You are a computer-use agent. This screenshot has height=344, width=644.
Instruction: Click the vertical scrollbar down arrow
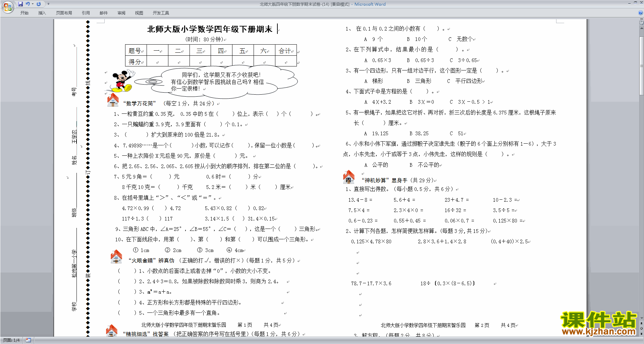tap(642, 318)
